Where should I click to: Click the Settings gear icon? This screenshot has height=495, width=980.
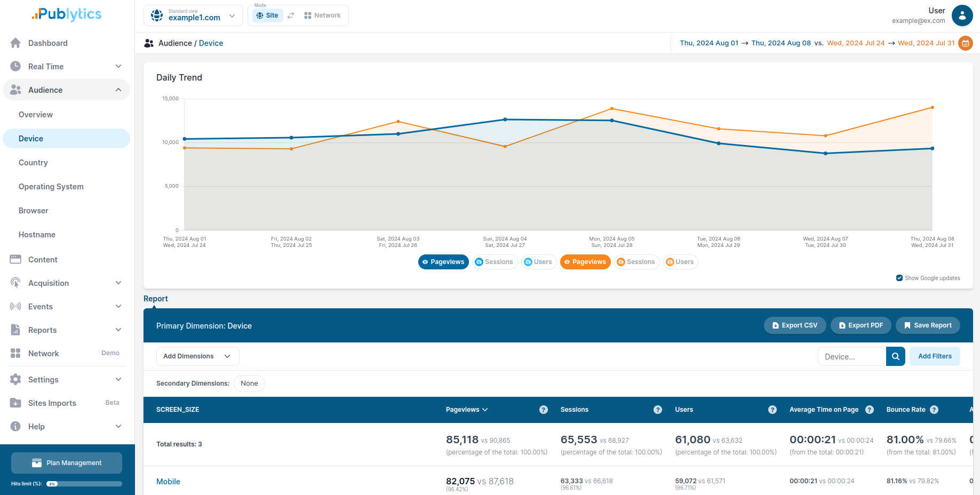15,380
